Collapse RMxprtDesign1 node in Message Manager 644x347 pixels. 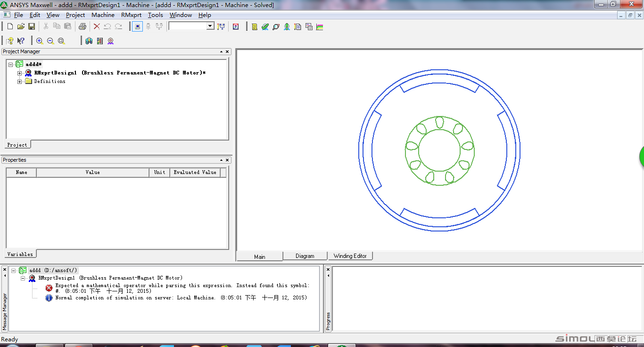click(x=22, y=278)
